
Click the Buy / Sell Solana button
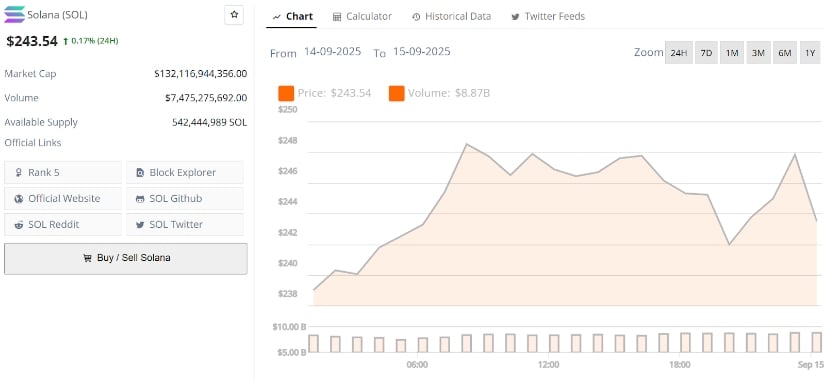(126, 258)
